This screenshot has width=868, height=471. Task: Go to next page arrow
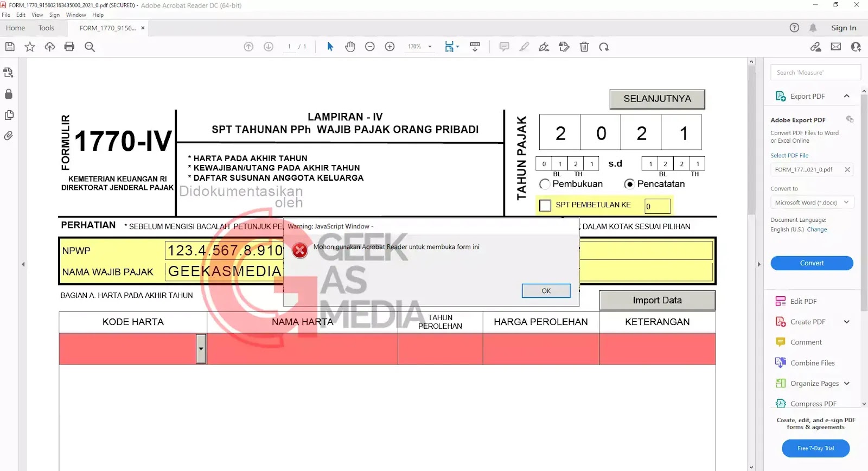[x=269, y=47]
